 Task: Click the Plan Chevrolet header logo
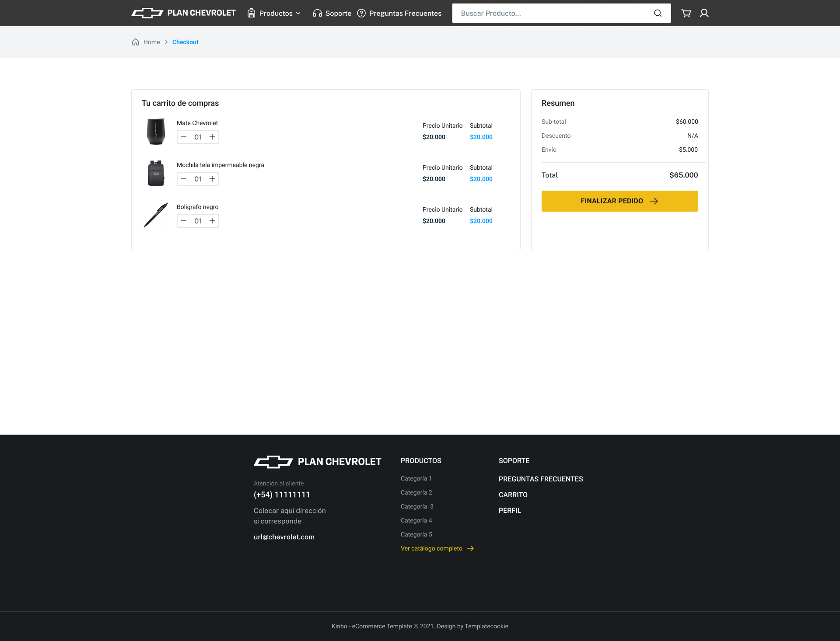pos(184,13)
